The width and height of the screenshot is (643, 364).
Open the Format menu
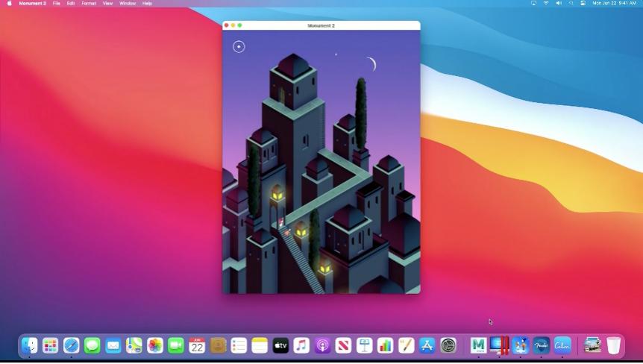coord(89,3)
